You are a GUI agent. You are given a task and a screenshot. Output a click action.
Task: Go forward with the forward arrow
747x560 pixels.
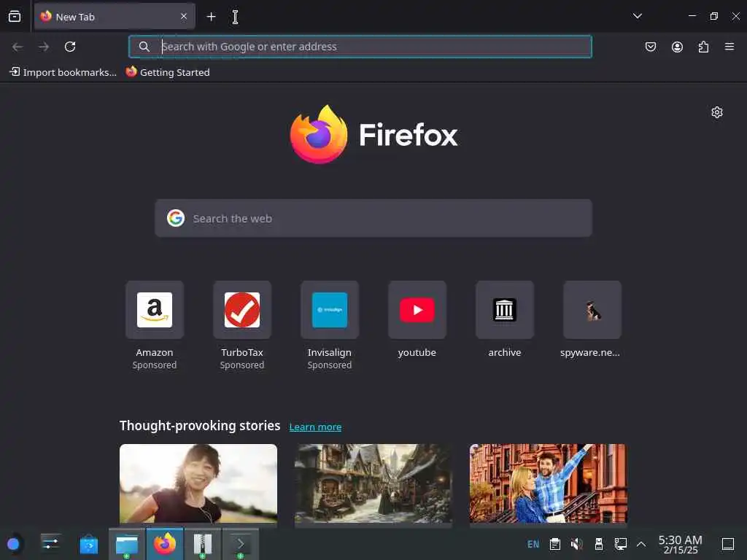[44, 47]
